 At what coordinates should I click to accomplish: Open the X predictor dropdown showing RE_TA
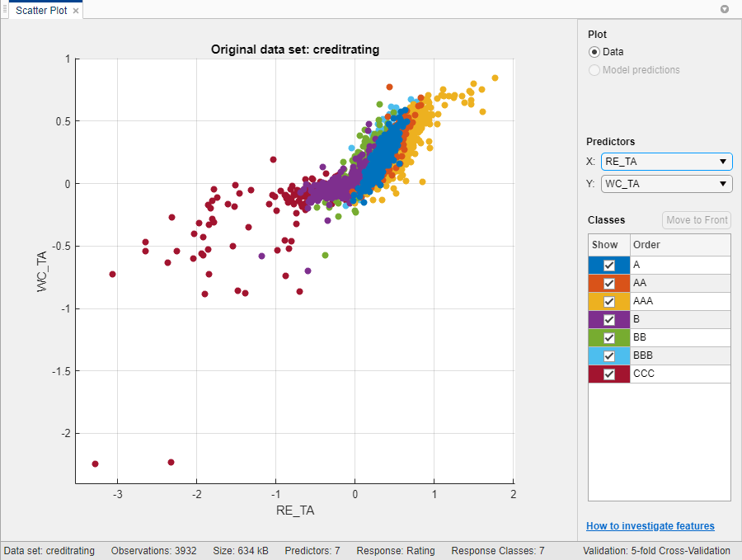[721, 162]
